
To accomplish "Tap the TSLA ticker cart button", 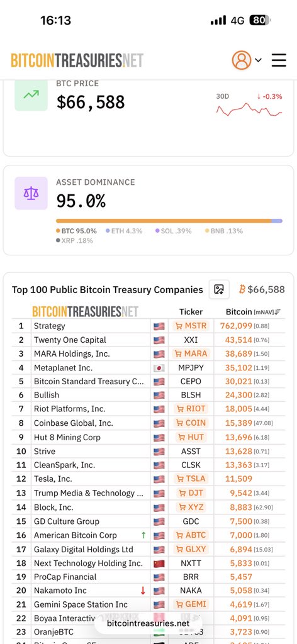I will 191,479.
